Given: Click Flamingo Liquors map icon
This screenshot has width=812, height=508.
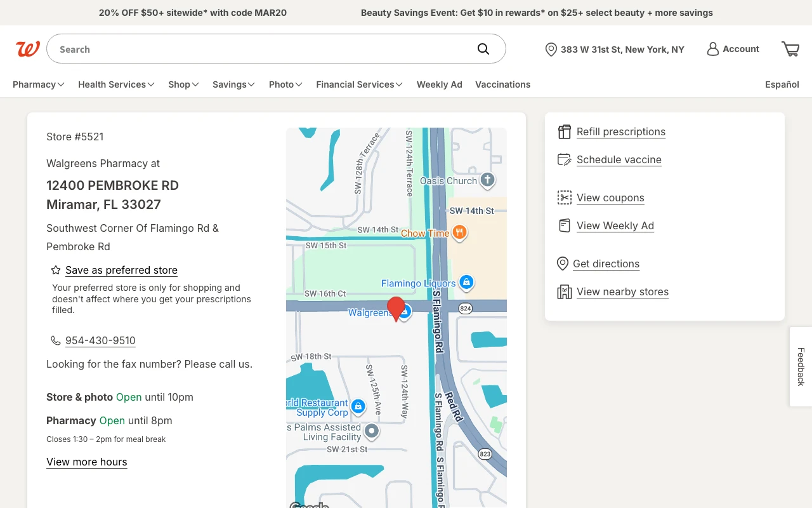Looking at the screenshot, I should pos(466,282).
